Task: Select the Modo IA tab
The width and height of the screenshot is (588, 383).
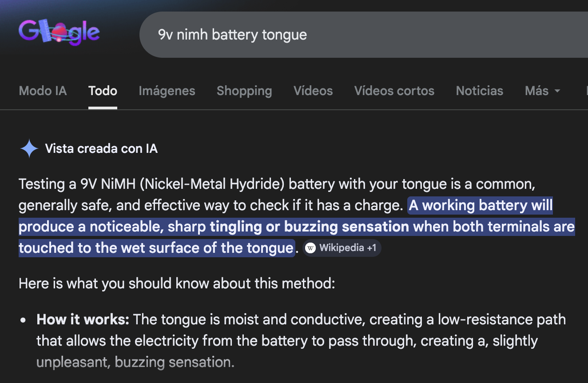Action: coord(43,91)
